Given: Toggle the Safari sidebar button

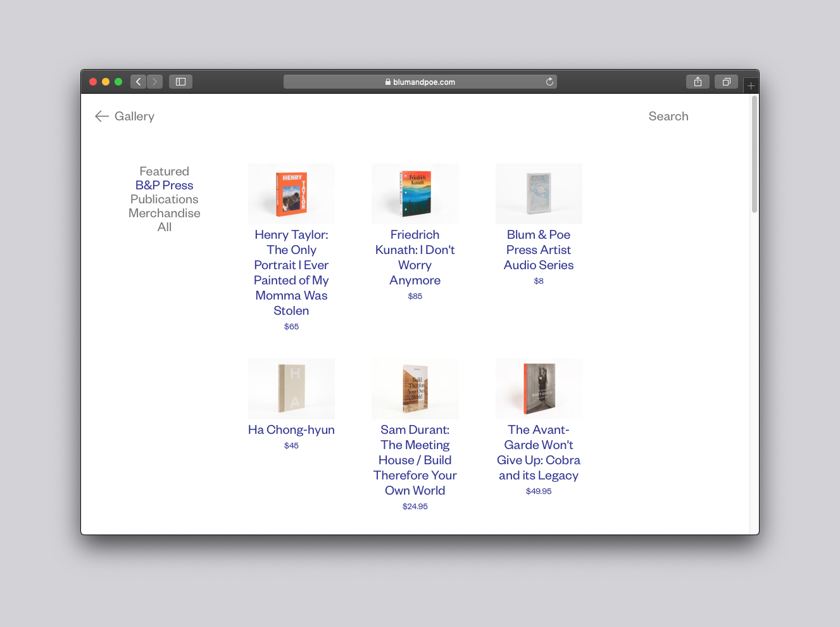Looking at the screenshot, I should [x=180, y=82].
